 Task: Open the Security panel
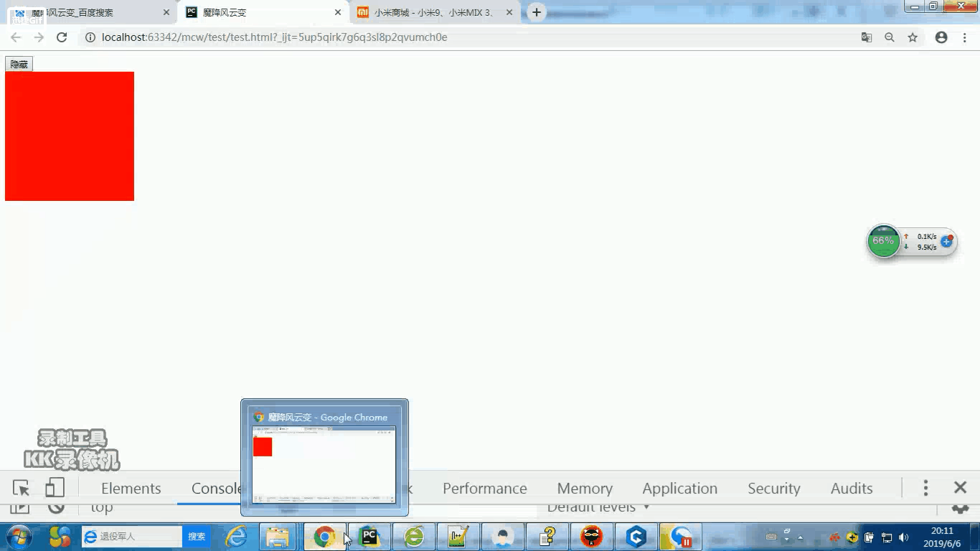(773, 489)
